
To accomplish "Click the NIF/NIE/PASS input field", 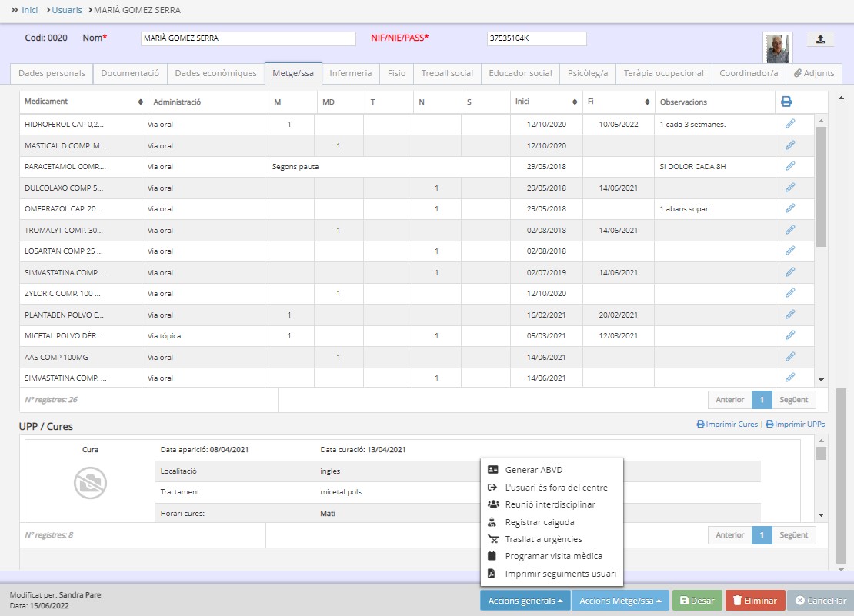I will click(536, 38).
